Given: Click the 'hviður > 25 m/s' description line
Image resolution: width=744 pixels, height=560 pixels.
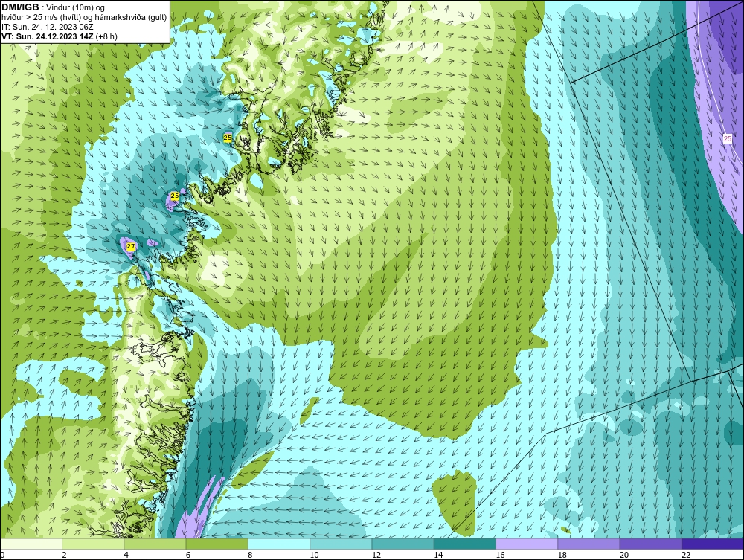Looking at the screenshot, I should (x=84, y=17).
